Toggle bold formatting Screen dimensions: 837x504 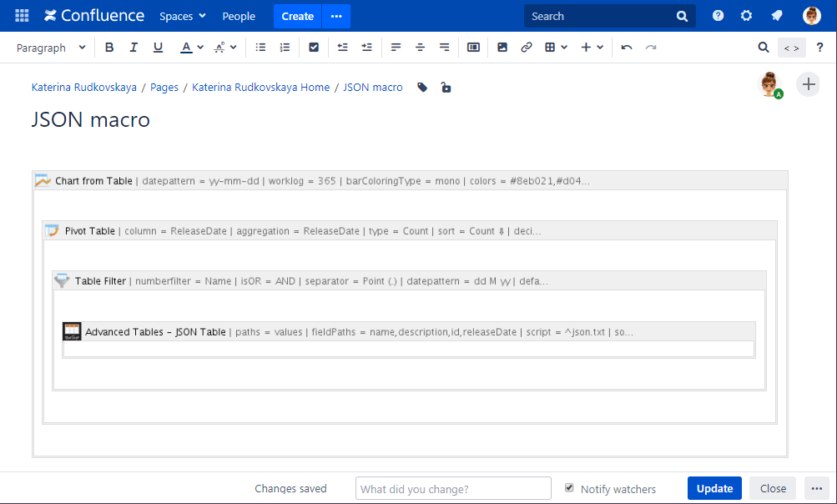click(x=109, y=48)
